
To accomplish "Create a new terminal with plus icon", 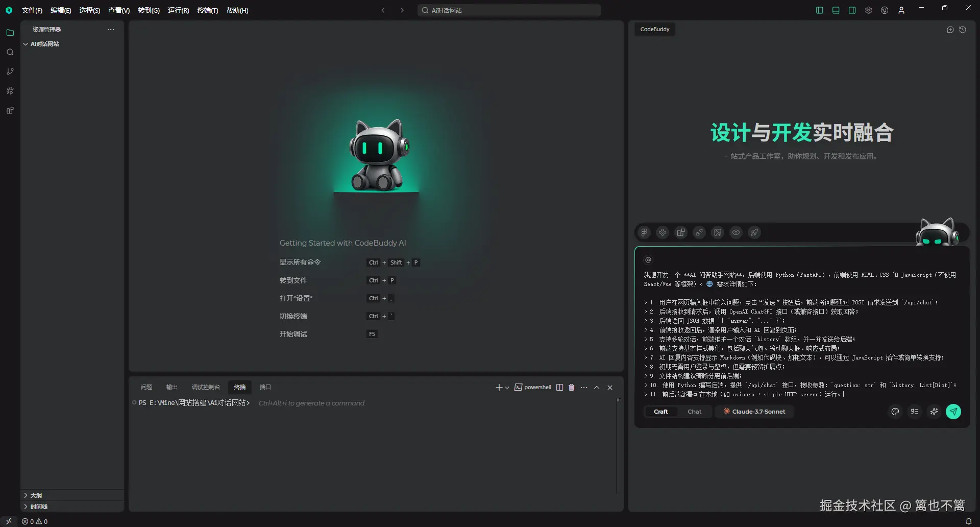I will point(499,388).
